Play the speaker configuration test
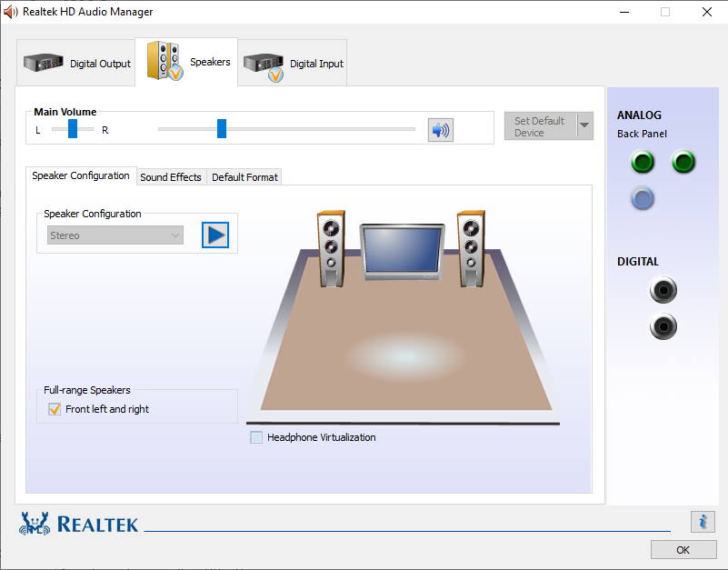This screenshot has height=570, width=728. pos(215,235)
